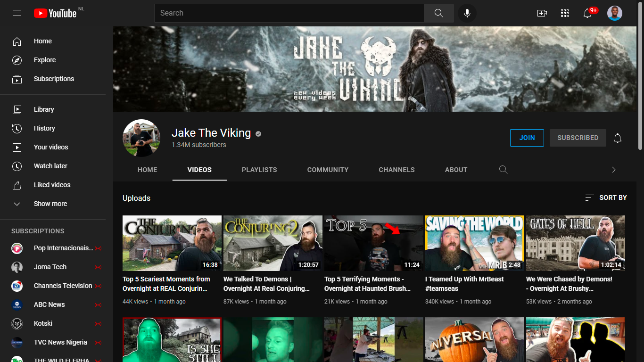Open the ABOUT tab

click(456, 170)
